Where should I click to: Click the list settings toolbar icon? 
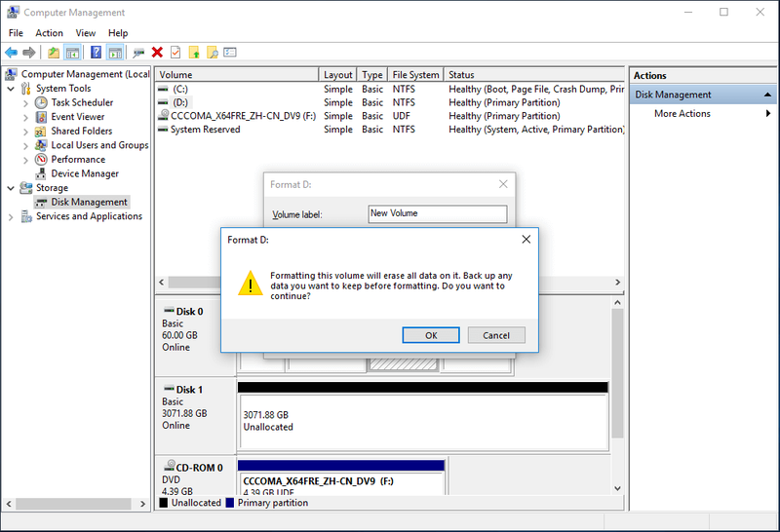click(x=230, y=53)
